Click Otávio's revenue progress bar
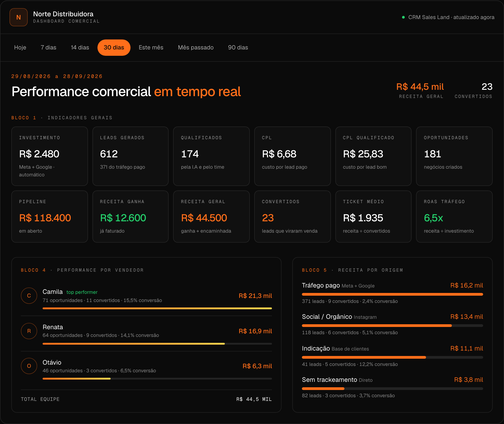This screenshot has height=424, width=504. (157, 379)
